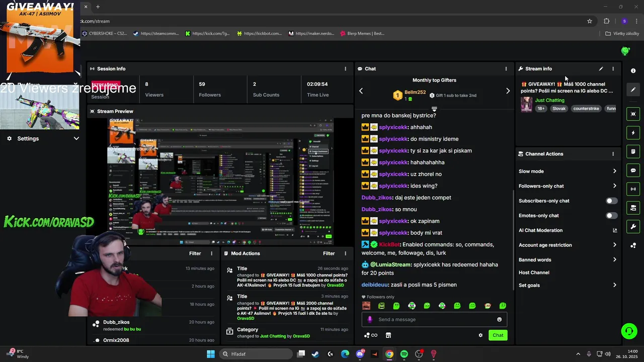644x362 pixels.
Task: Open chat settings gear icon
Action: [x=480, y=335]
